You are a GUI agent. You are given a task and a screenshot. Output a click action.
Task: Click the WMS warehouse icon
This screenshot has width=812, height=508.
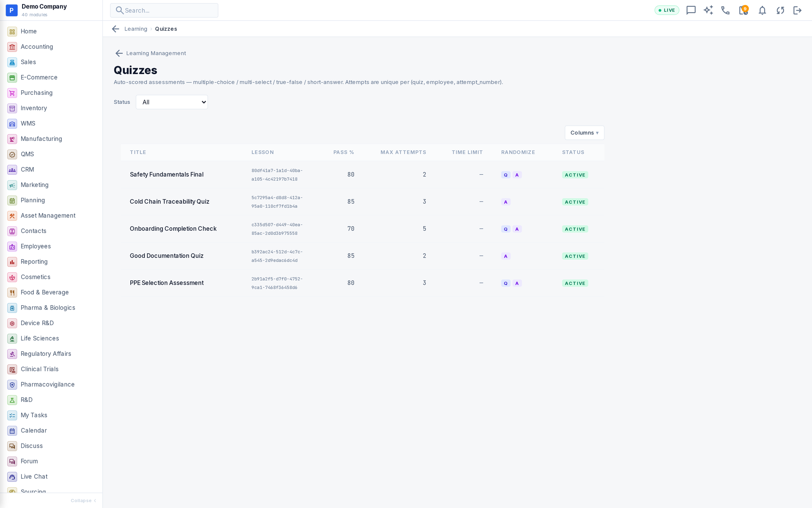pyautogui.click(x=12, y=124)
